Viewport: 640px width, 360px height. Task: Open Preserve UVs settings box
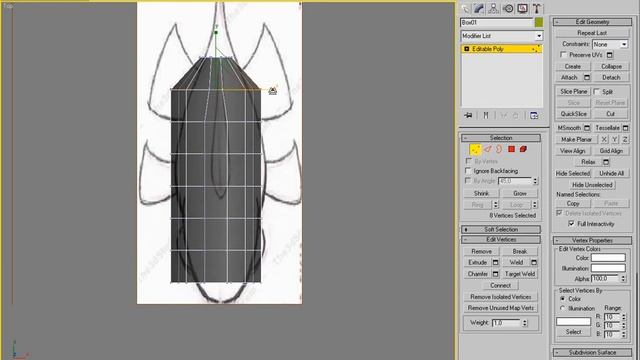610,55
